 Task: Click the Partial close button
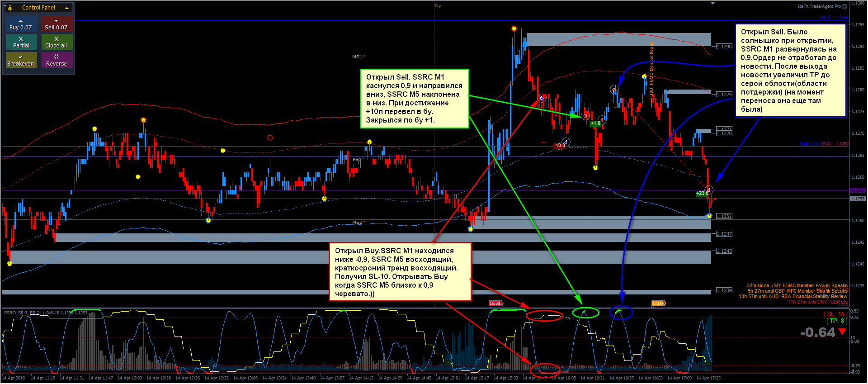[21, 42]
